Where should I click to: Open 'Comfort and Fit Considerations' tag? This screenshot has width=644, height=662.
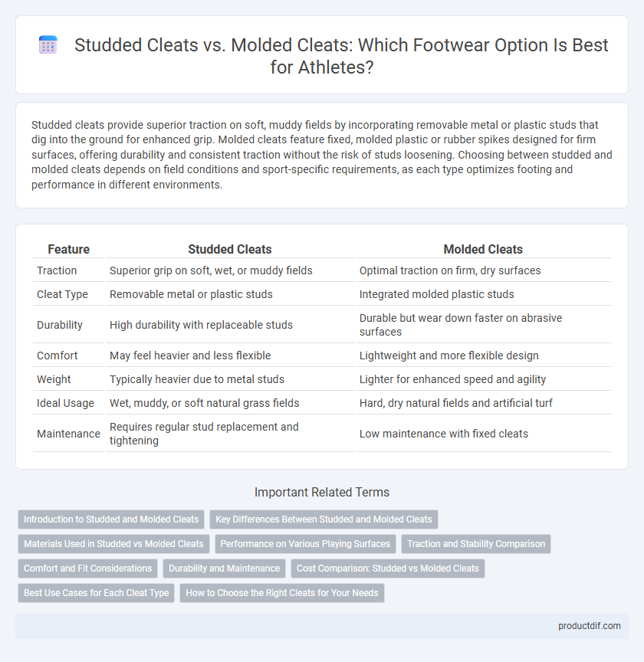point(88,569)
